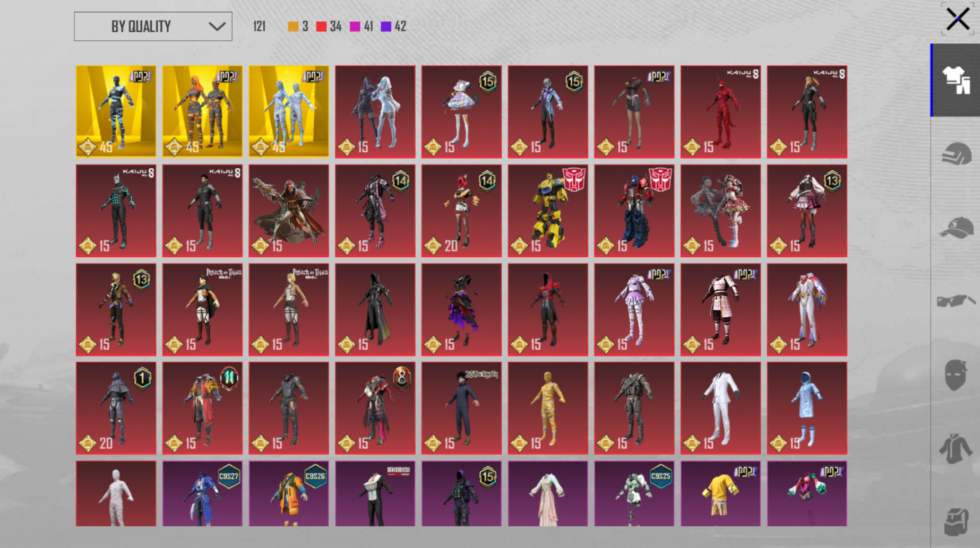Select Attack on Titan green cape outfit
Image resolution: width=980 pixels, height=548 pixels.
click(202, 310)
